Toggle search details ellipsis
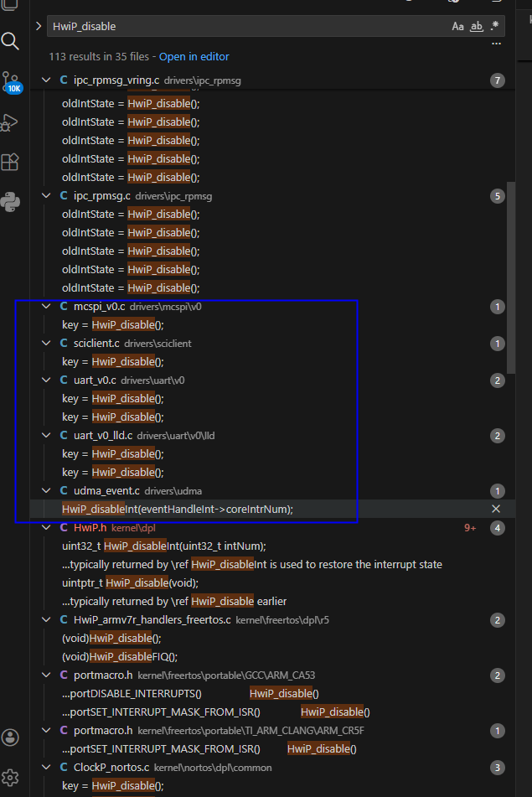The height and width of the screenshot is (797, 532). point(497,44)
